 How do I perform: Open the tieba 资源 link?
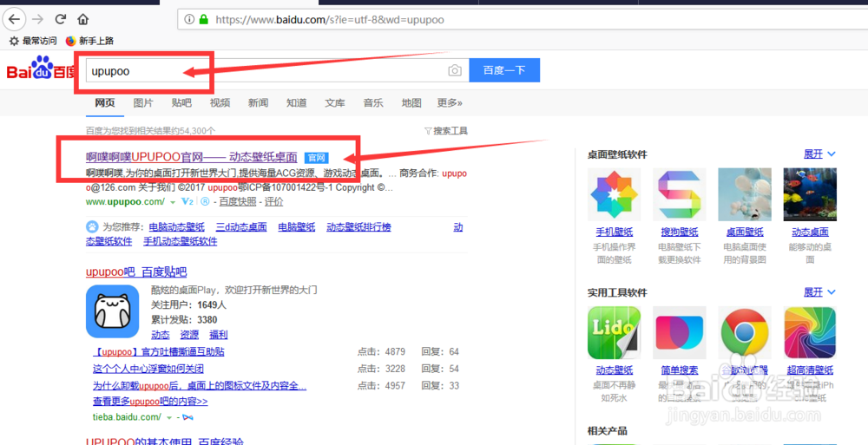click(x=189, y=335)
